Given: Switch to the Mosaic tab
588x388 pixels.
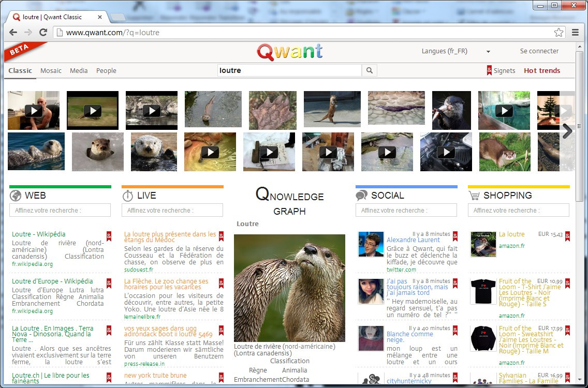Looking at the screenshot, I should coord(51,71).
